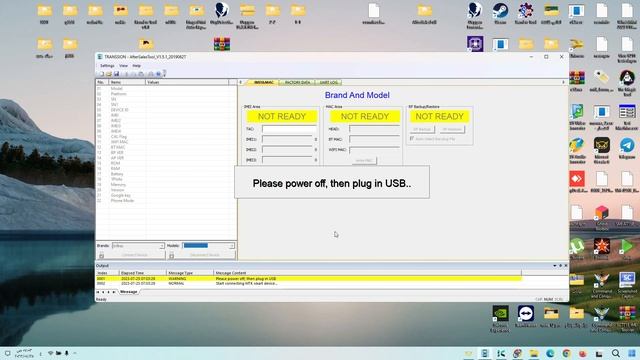Screen dimensions: 640x360
Task: Open the View menu
Action: [x=123, y=65]
